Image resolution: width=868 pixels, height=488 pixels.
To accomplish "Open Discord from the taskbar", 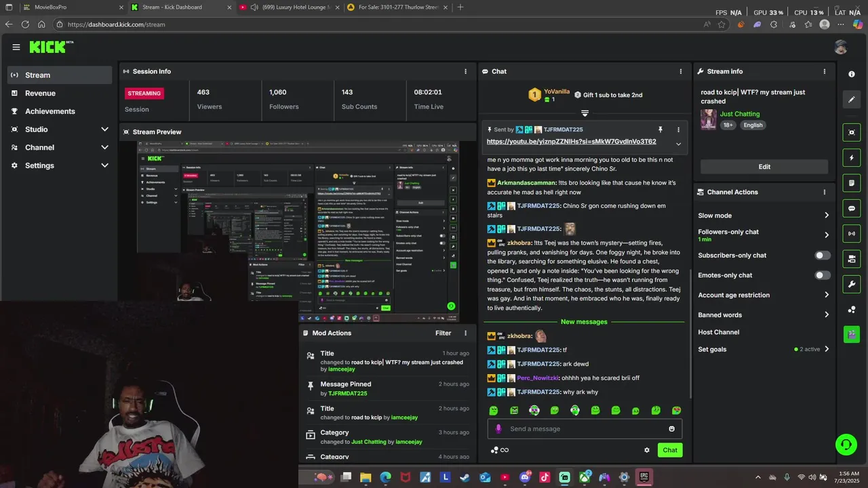I will [x=524, y=477].
